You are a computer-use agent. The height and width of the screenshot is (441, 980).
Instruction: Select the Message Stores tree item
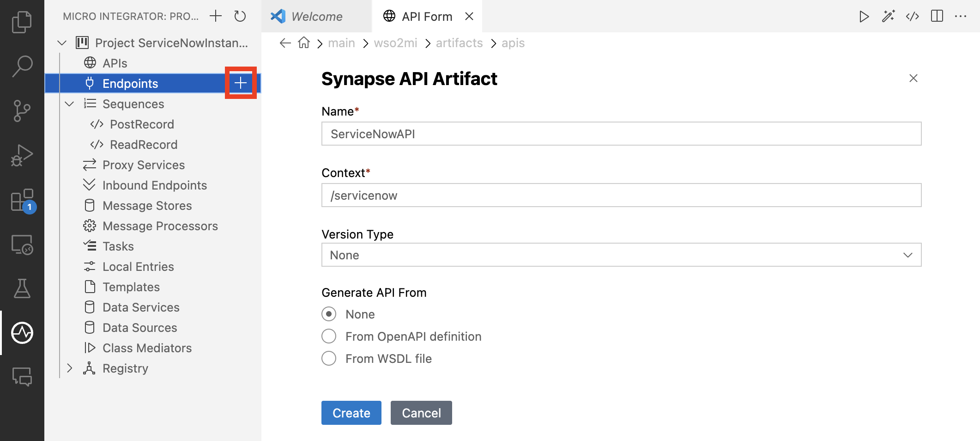point(153,206)
